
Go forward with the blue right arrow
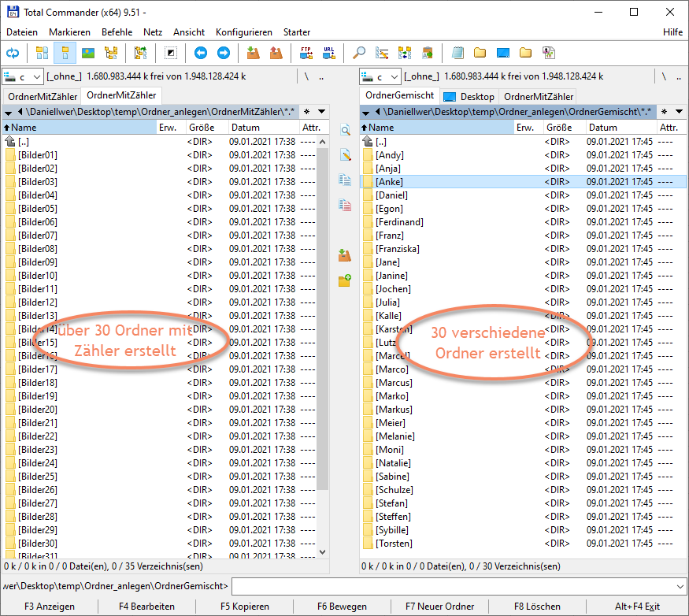tap(224, 54)
